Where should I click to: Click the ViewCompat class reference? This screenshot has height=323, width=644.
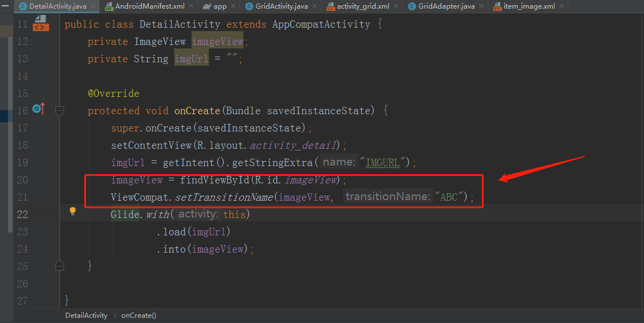pos(140,197)
